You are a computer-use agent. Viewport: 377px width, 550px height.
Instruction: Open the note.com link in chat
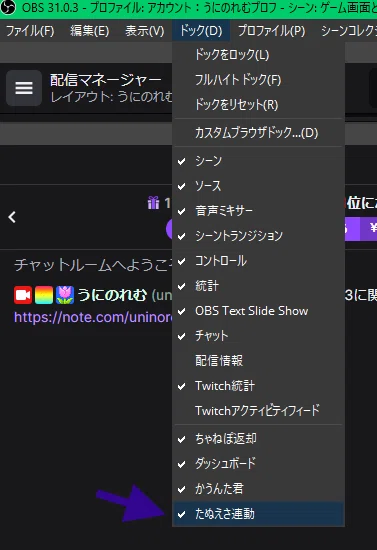(93, 317)
